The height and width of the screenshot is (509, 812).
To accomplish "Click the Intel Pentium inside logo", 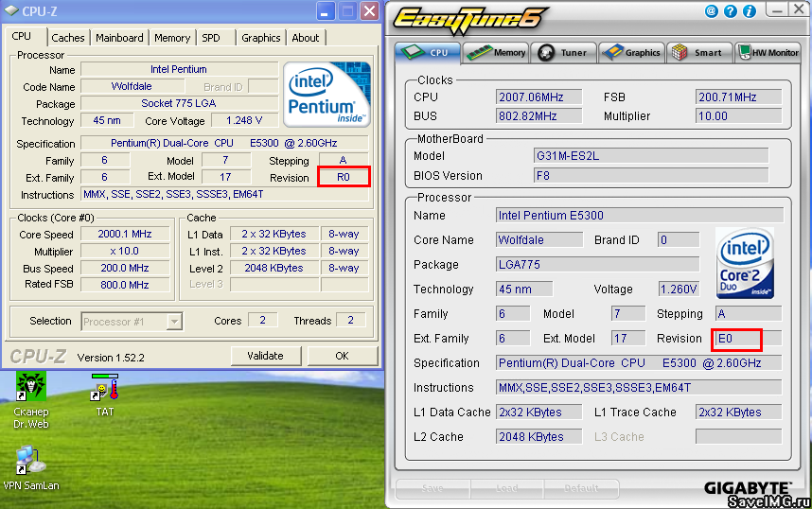I will pyautogui.click(x=327, y=95).
